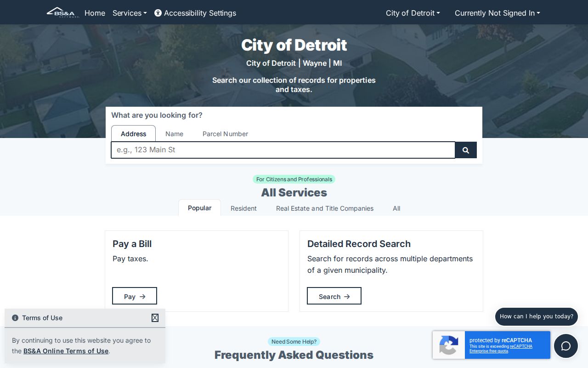This screenshot has width=588, height=368.
Task: Click the 'What are you looking for?' label
Action: (x=157, y=115)
